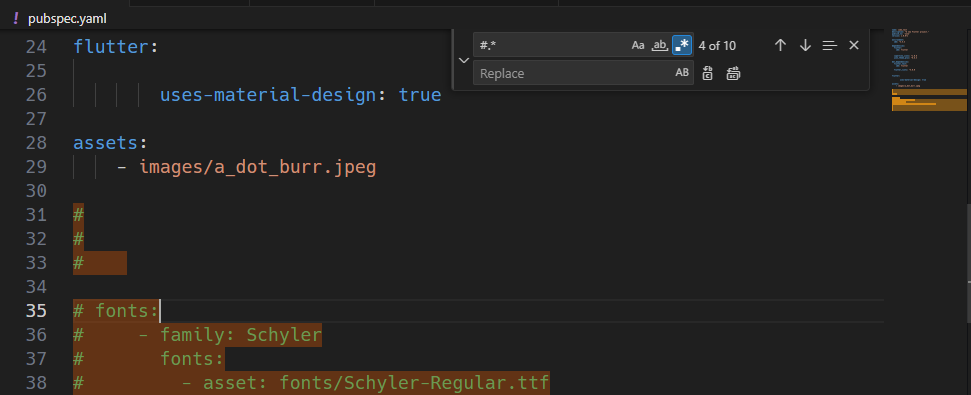This screenshot has height=395, width=971.
Task: Collapse the replace row chevron
Action: tap(463, 60)
